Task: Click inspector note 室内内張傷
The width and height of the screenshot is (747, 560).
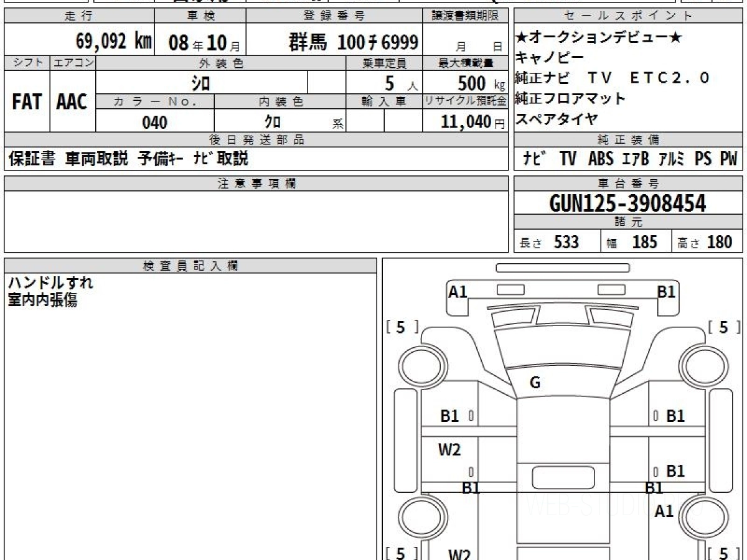Action: click(x=43, y=301)
